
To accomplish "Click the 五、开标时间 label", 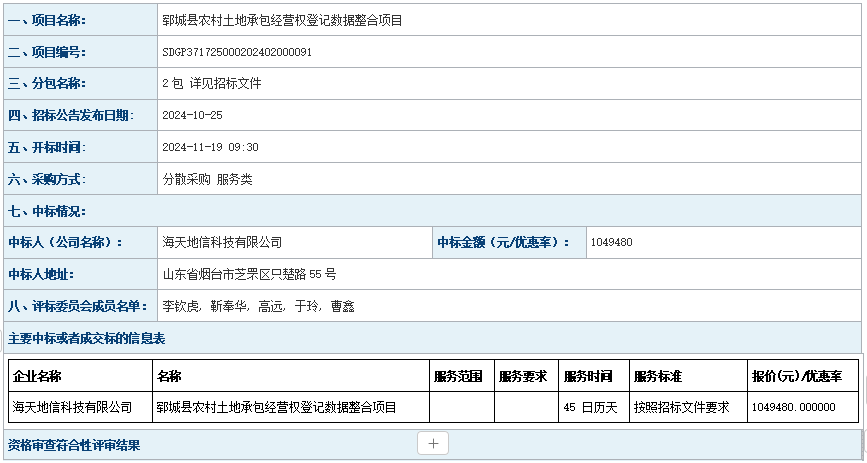I will tap(47, 148).
